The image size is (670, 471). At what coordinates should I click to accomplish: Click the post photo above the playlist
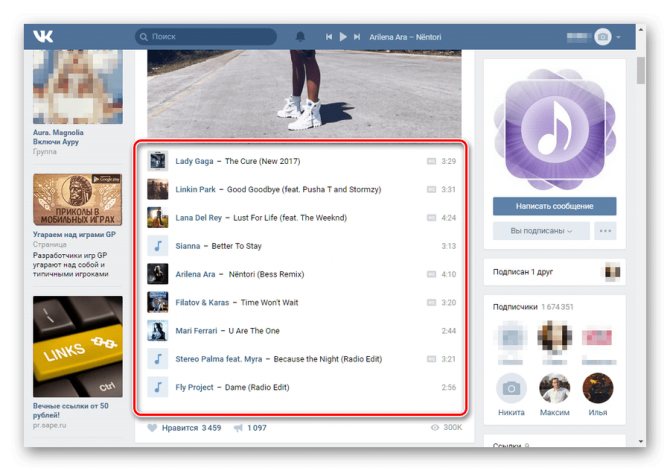(x=304, y=93)
